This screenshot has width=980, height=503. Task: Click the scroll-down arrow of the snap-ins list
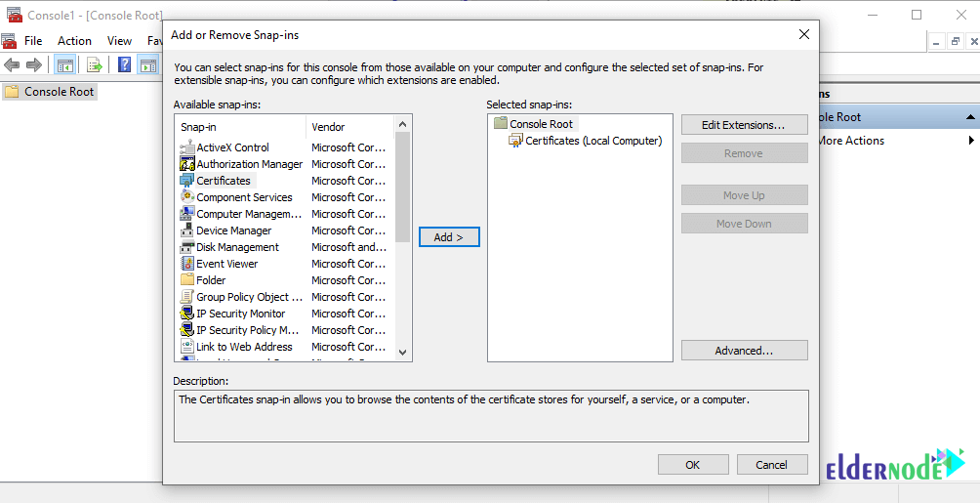pos(402,353)
